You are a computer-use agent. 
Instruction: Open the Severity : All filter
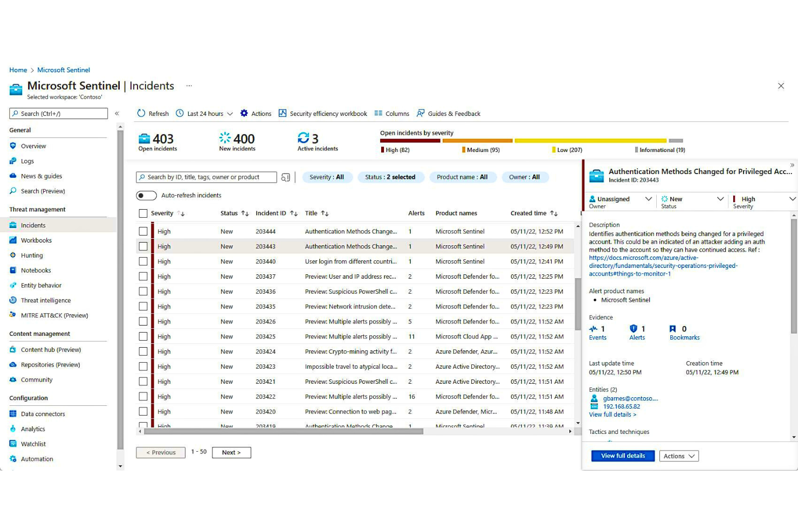(327, 177)
